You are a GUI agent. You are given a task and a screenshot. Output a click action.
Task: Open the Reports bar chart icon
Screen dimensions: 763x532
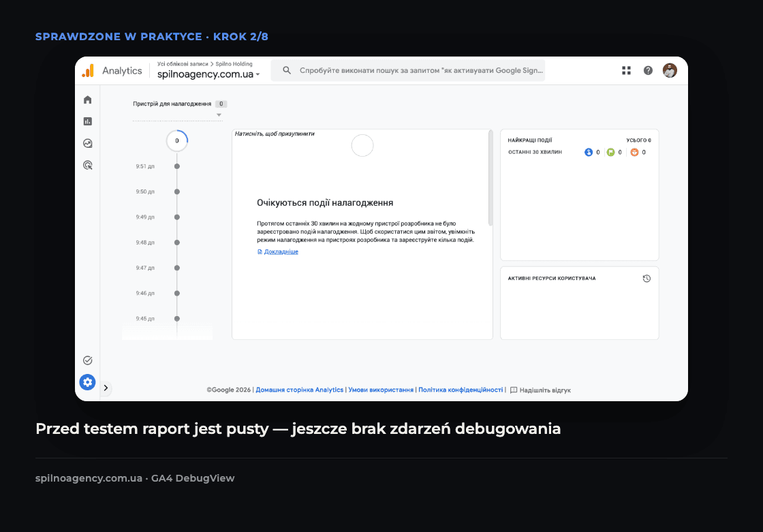pos(88,121)
